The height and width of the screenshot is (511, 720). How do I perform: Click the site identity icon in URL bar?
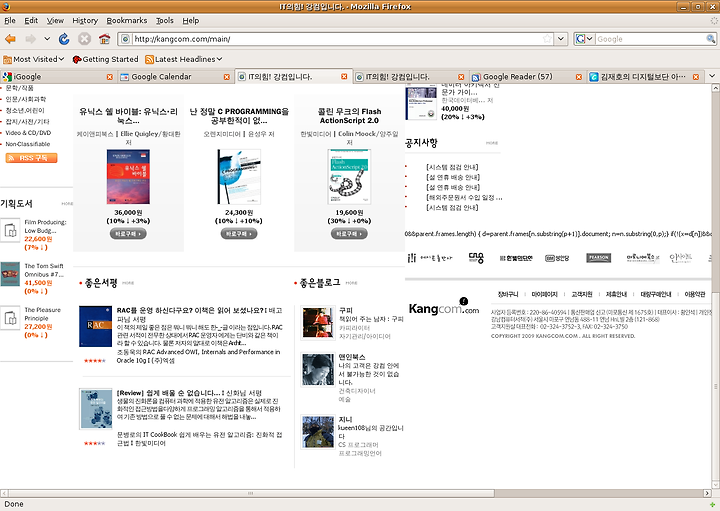(x=125, y=39)
